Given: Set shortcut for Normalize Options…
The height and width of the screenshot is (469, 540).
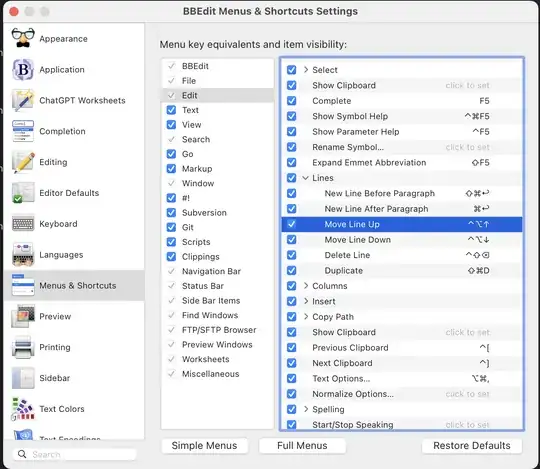Looking at the screenshot, I should tap(467, 394).
